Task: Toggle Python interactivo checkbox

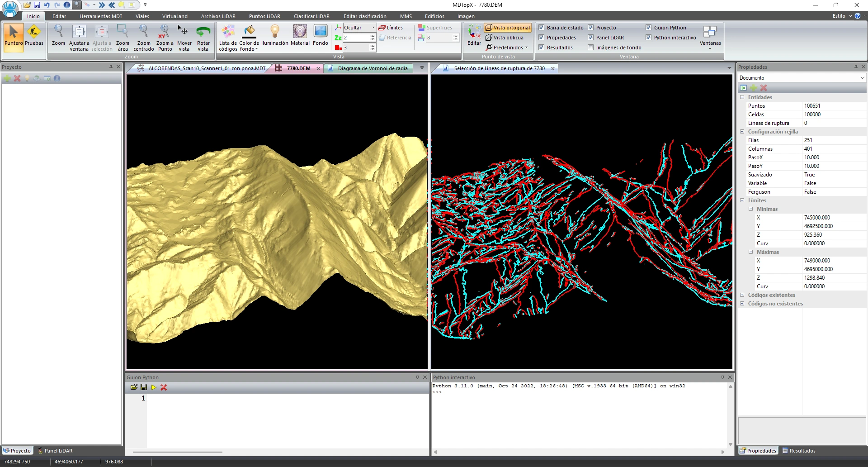Action: point(648,38)
